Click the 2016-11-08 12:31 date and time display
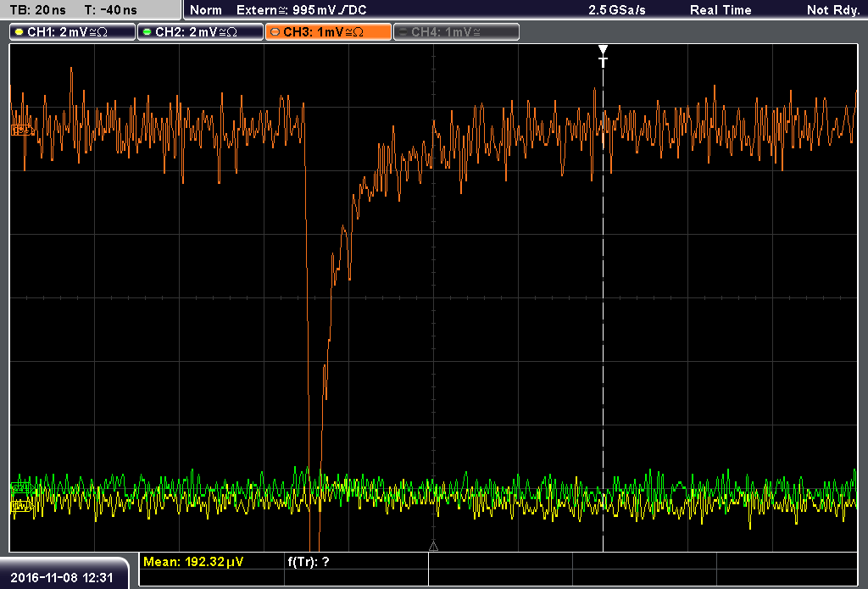The image size is (868, 589). coord(62,577)
